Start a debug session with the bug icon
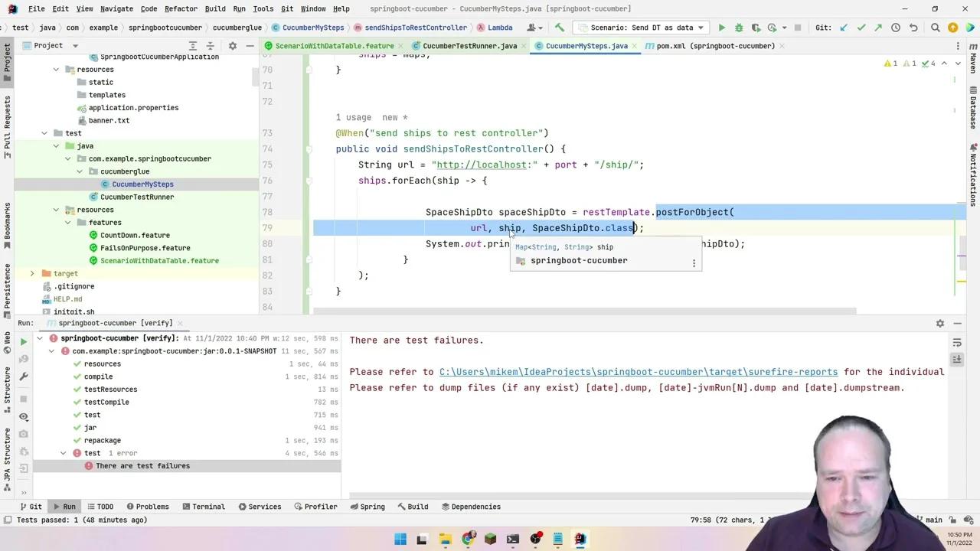 click(738, 28)
